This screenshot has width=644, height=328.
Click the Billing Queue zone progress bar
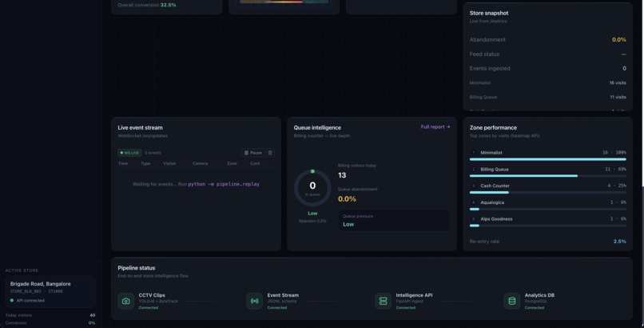[548, 176]
